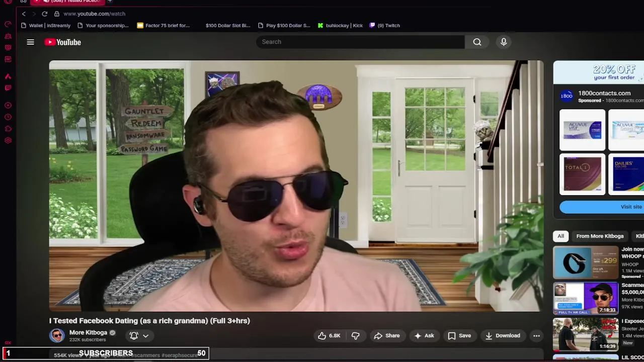This screenshot has width=644, height=362.
Task: Open the (9) Twitch bookmark
Action: pyautogui.click(x=385, y=25)
